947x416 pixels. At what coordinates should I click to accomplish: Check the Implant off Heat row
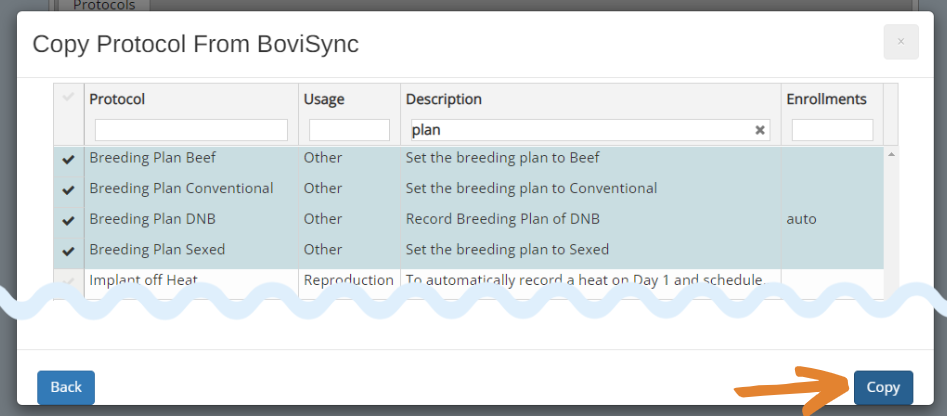68,281
